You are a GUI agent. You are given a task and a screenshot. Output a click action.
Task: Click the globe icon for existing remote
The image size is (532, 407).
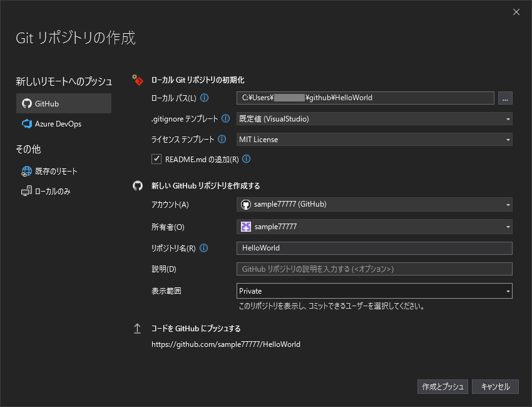pyautogui.click(x=26, y=172)
